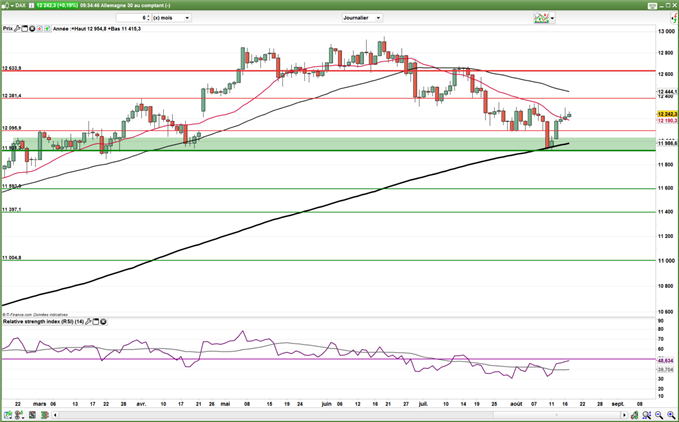679x422 pixels.
Task: Open RSI indicator settings wrench
Action: [88, 322]
